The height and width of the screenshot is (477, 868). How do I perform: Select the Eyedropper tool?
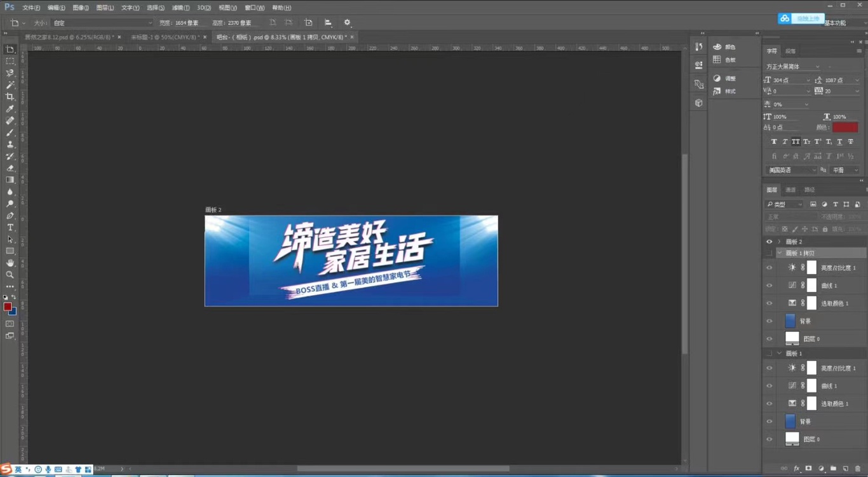pos(10,109)
